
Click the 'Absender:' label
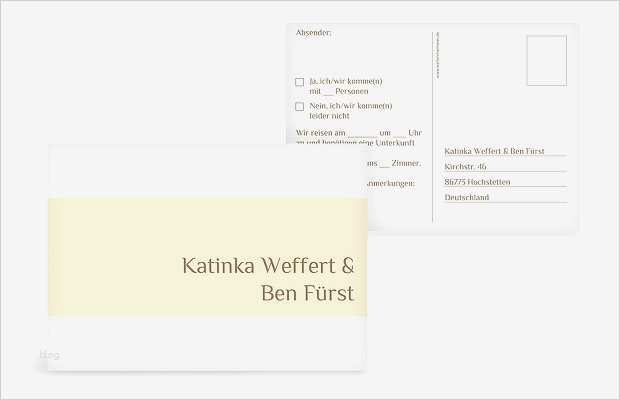[314, 33]
